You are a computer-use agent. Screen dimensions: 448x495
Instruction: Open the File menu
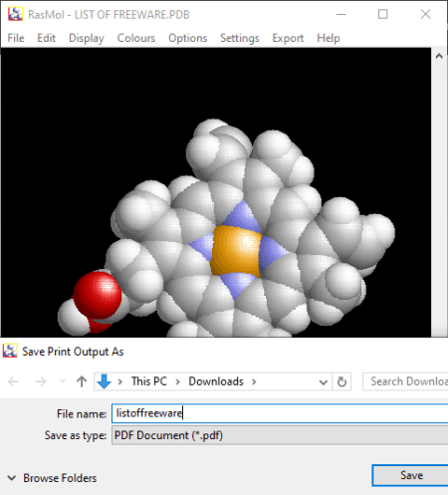point(16,38)
